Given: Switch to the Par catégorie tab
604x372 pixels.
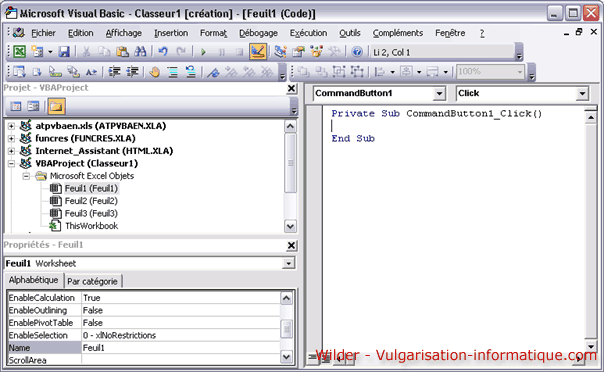Looking at the screenshot, I should pyautogui.click(x=92, y=282).
